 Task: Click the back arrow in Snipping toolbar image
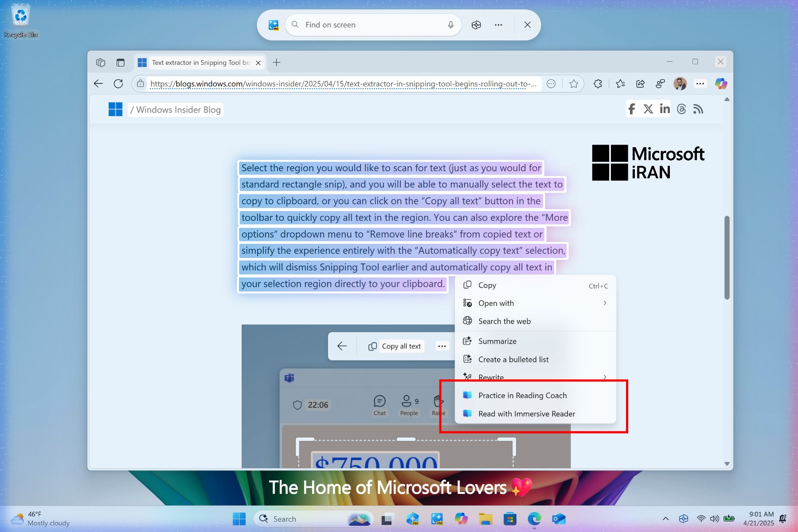(342, 346)
